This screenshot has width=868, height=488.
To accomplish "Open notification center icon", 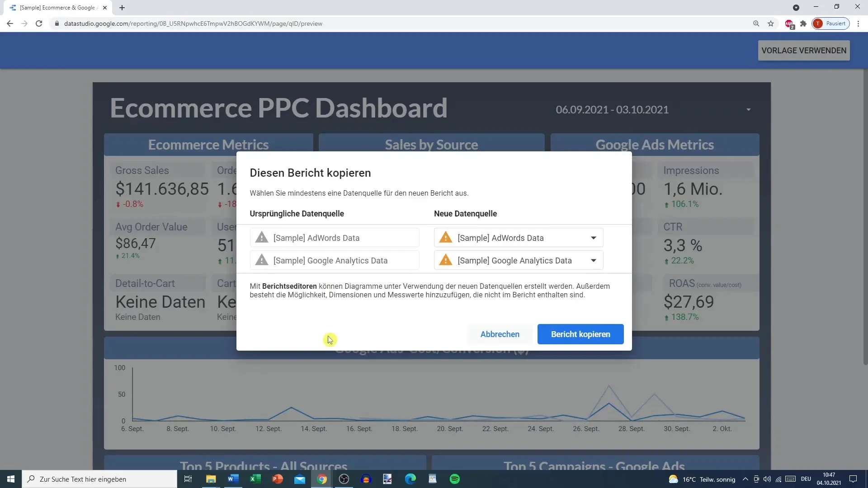I will 853,479.
